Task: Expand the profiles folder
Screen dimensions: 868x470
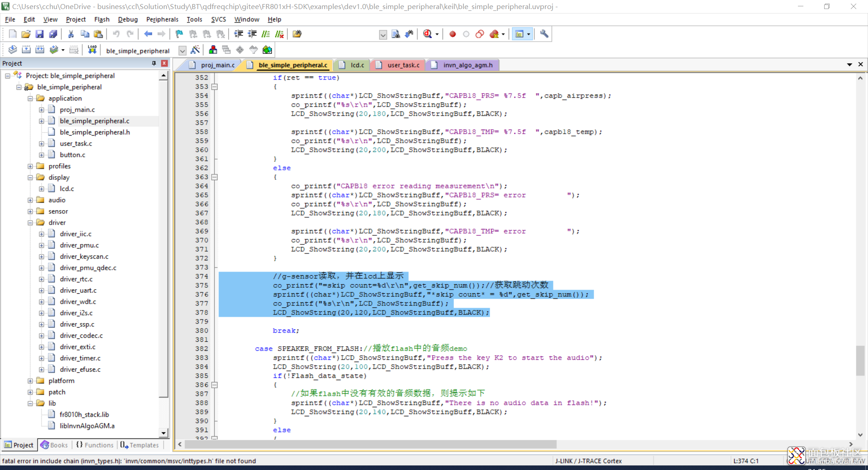Action: click(30, 166)
